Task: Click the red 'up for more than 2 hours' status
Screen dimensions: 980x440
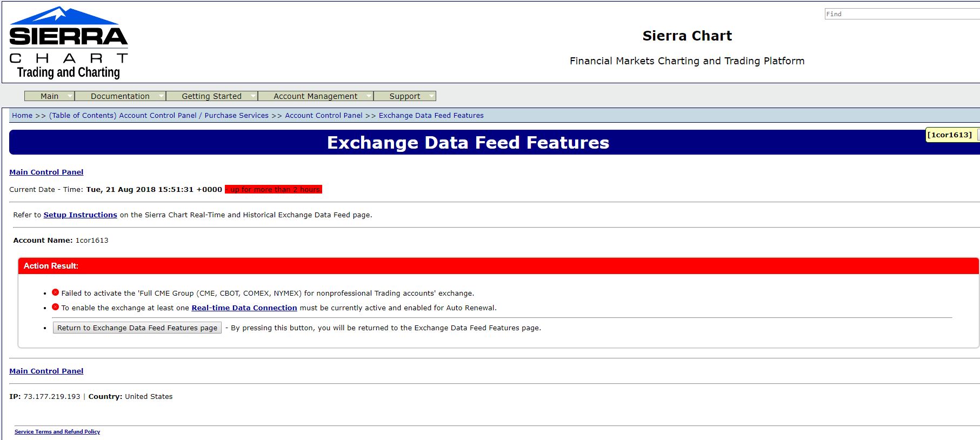Action: click(x=274, y=190)
